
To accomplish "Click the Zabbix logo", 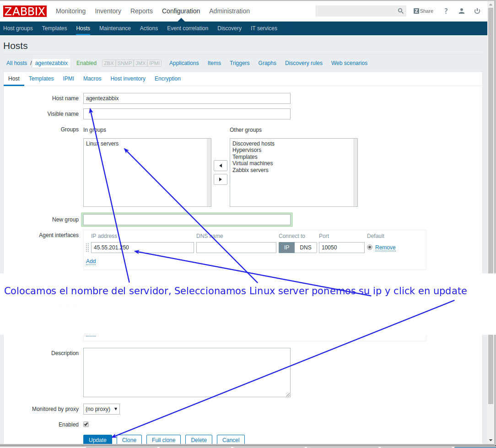I will click(x=25, y=11).
